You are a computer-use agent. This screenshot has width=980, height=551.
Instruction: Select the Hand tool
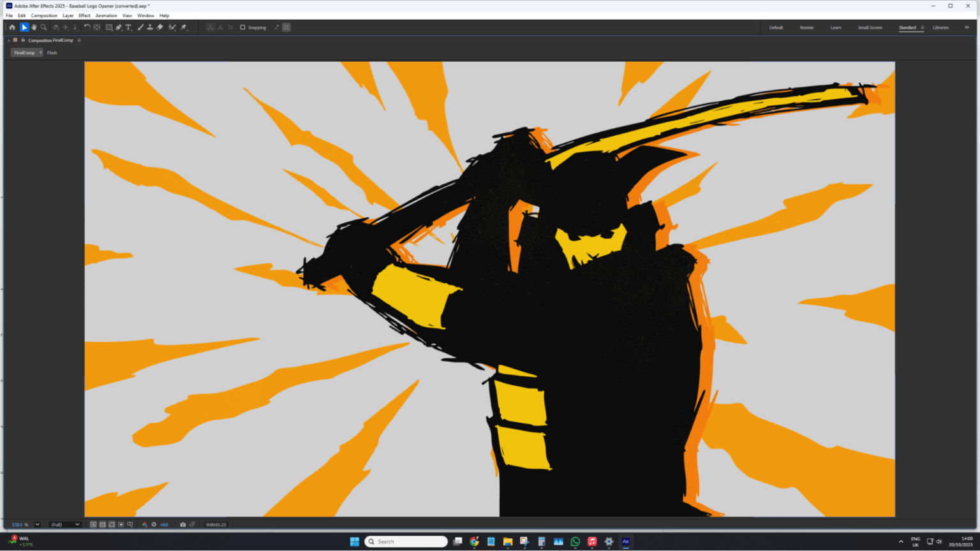tap(34, 27)
